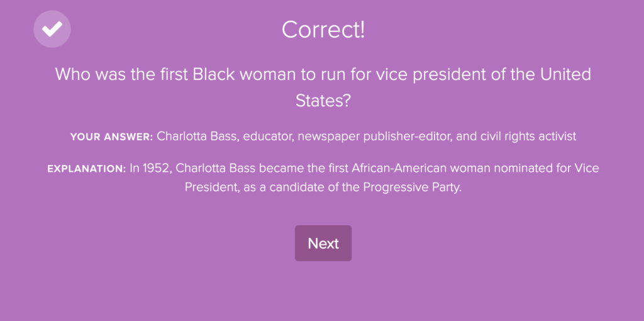Click "United" at the question's first line end

tap(565, 74)
